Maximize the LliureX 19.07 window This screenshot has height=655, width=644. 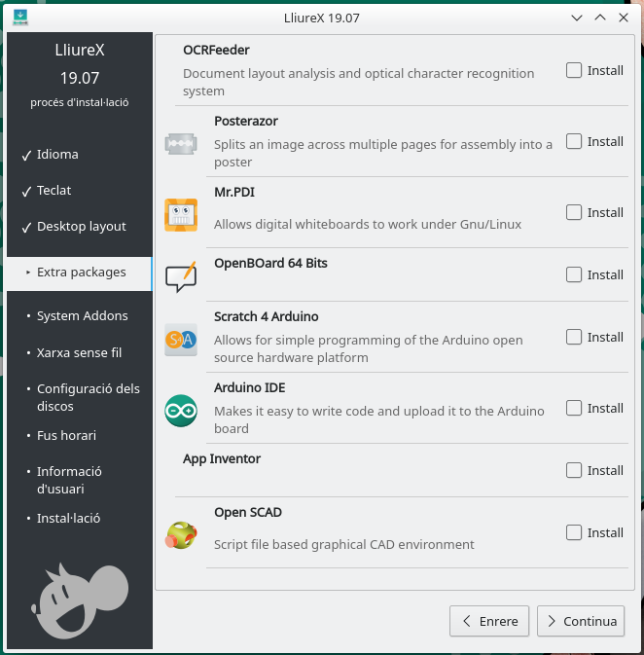click(x=600, y=18)
